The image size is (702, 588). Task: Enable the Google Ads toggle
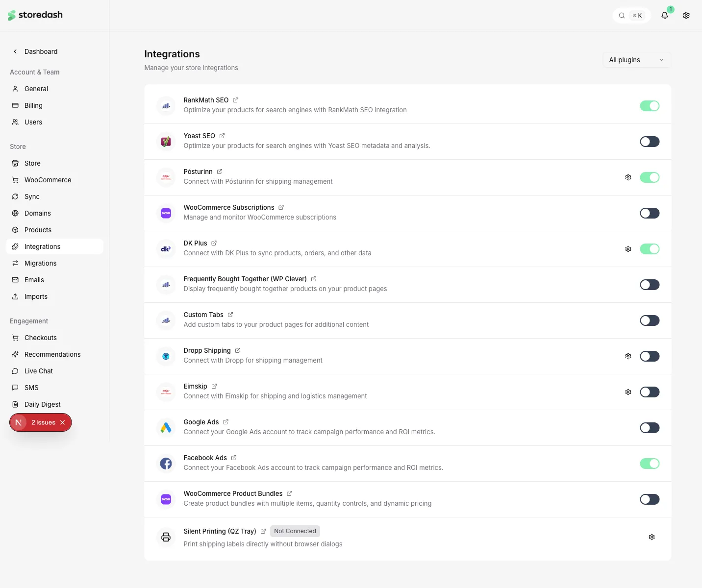tap(650, 428)
